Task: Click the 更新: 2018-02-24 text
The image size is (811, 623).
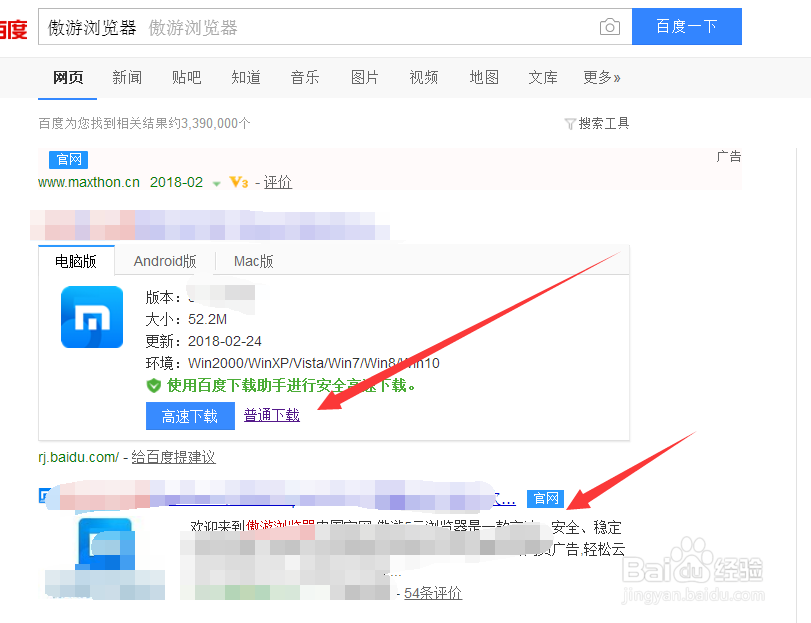Action: click(x=204, y=341)
